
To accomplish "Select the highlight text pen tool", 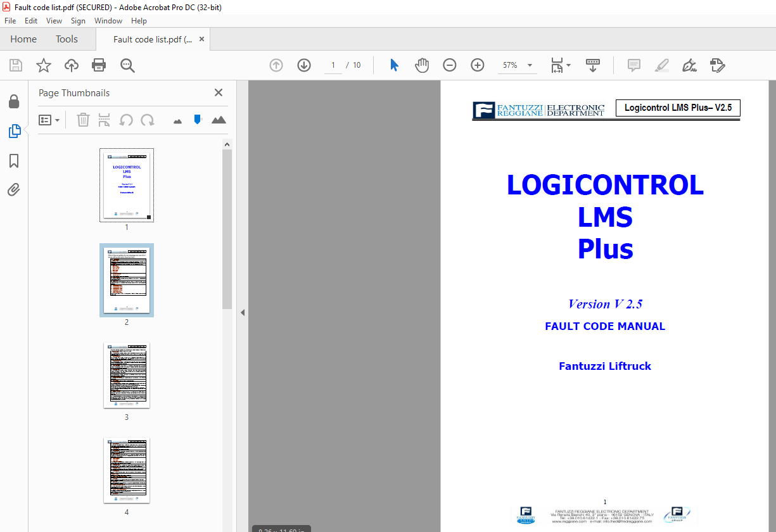I will 661,65.
